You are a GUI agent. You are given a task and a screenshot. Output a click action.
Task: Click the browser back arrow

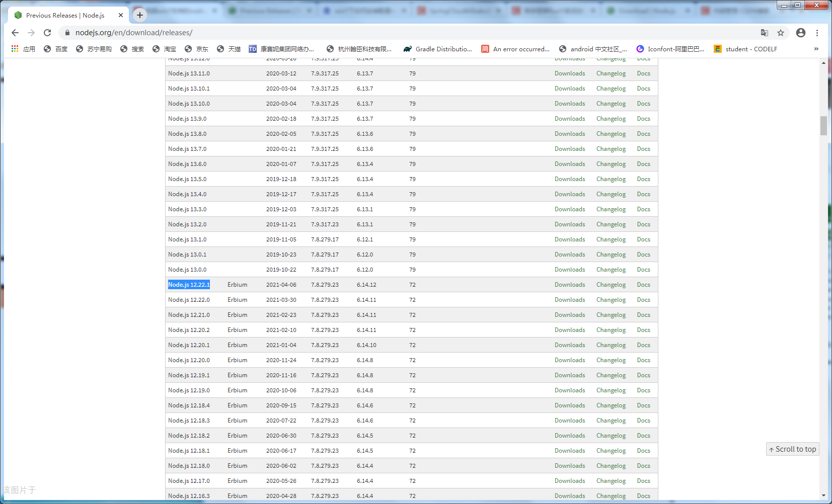pos(15,33)
